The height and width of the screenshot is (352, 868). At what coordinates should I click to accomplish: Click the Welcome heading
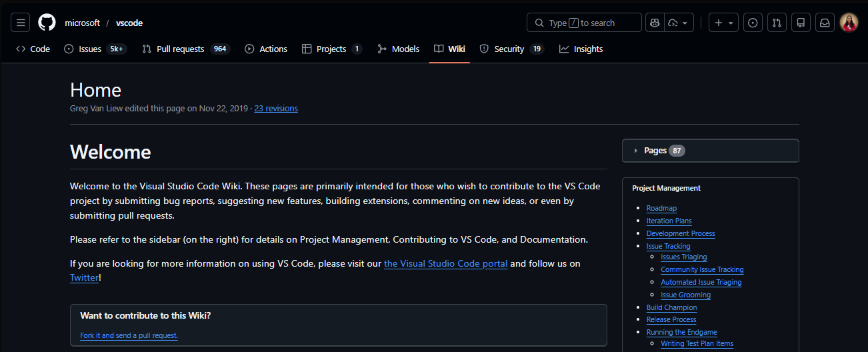coord(111,152)
